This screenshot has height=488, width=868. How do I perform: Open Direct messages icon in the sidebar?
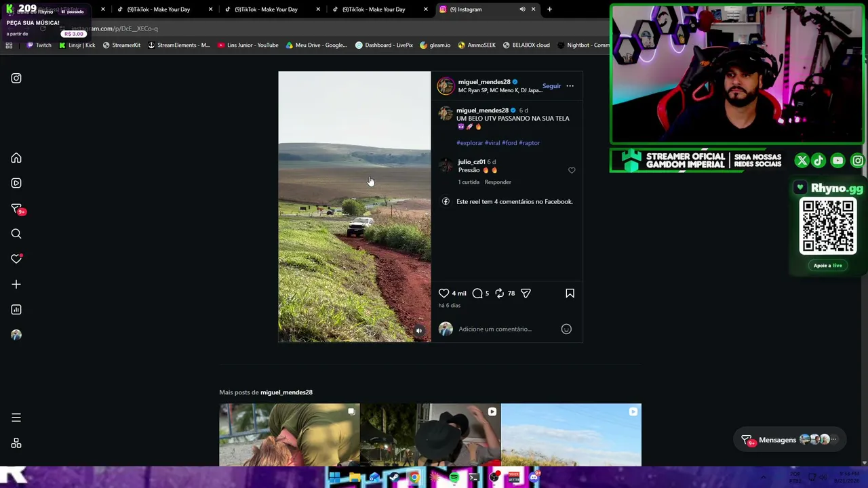coord(16,209)
